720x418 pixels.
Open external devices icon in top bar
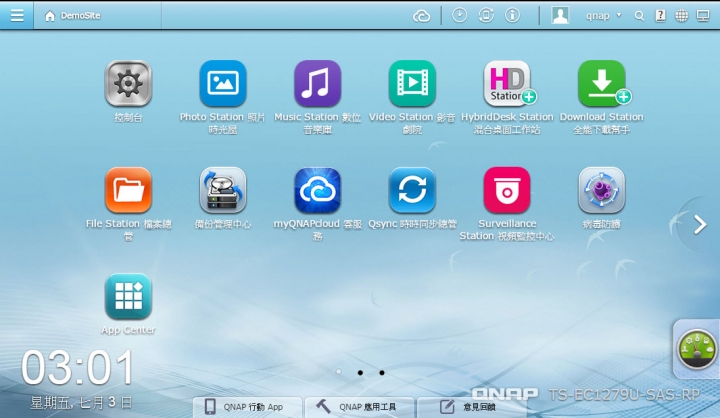coord(486,16)
